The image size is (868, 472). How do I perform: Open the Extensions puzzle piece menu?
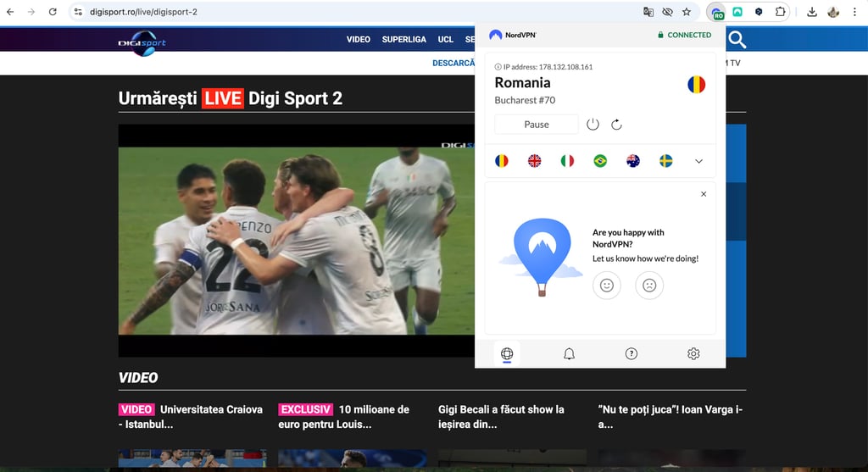(780, 12)
